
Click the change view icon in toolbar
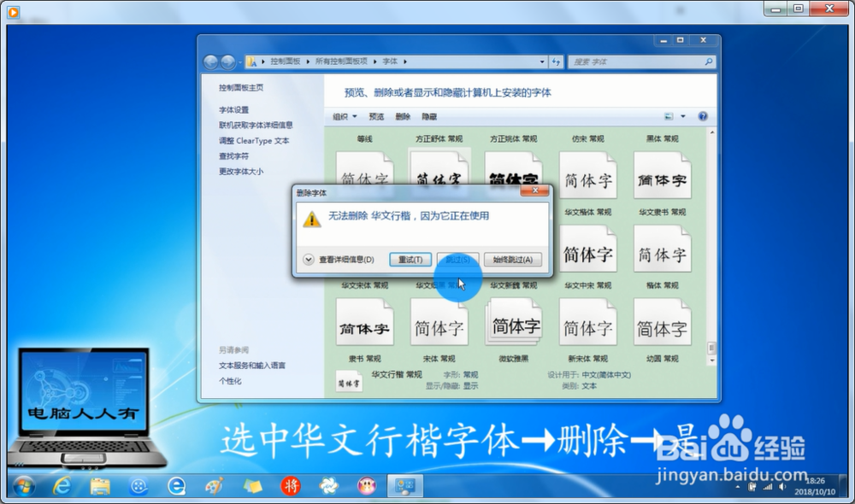click(669, 116)
